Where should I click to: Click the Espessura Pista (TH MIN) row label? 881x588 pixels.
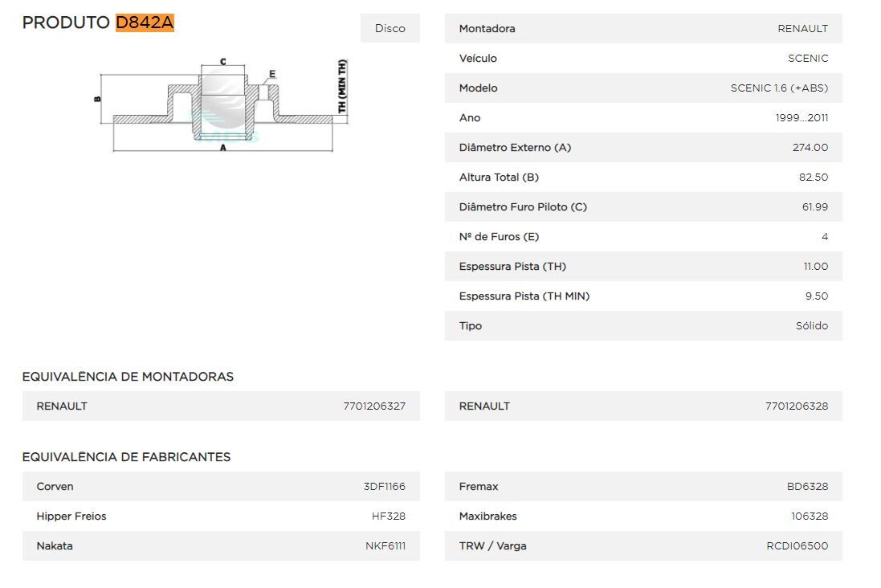(x=524, y=296)
